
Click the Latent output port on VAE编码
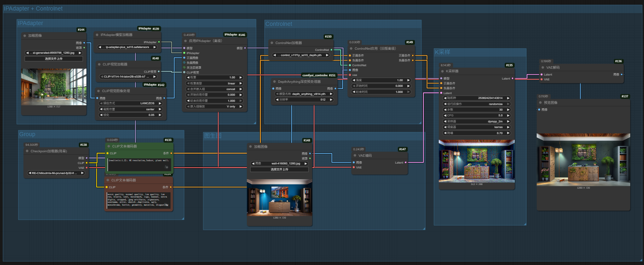pyautogui.click(x=406, y=162)
